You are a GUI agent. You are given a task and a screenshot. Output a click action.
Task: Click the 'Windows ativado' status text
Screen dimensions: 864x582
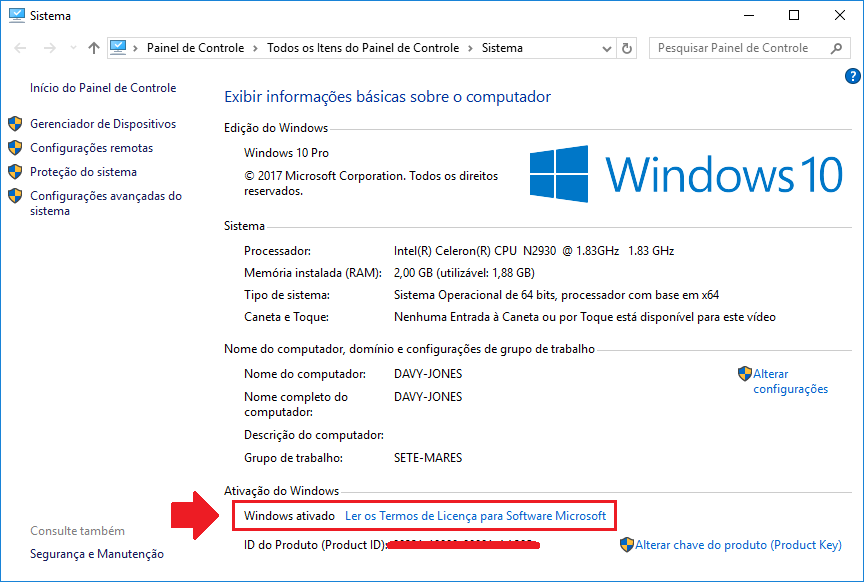coord(289,516)
